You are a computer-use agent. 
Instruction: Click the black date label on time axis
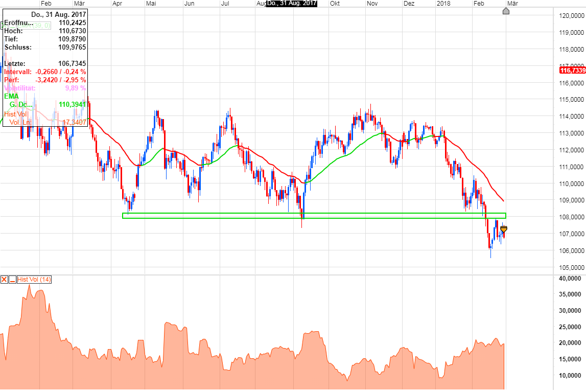pyautogui.click(x=292, y=4)
